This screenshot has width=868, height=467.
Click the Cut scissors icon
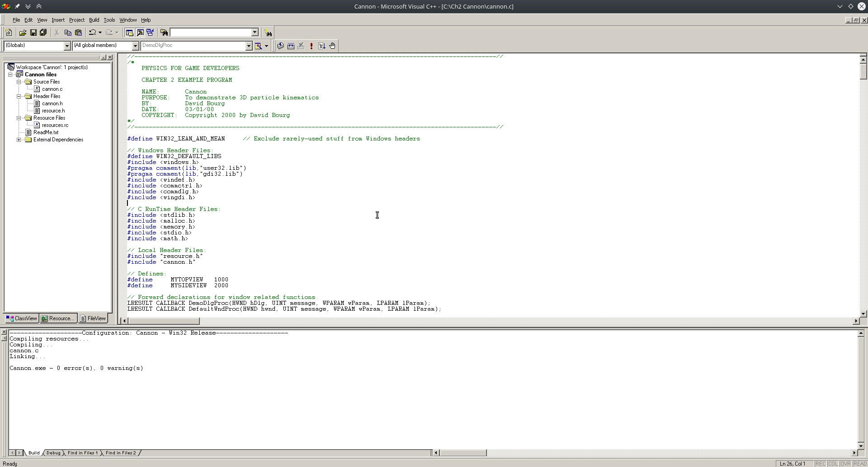[x=57, y=33]
